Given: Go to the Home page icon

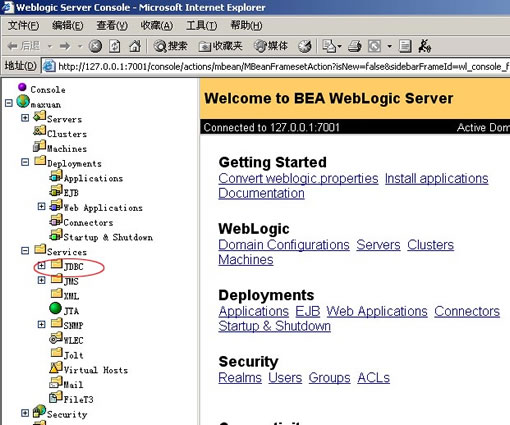Looking at the screenshot, I should point(135,46).
